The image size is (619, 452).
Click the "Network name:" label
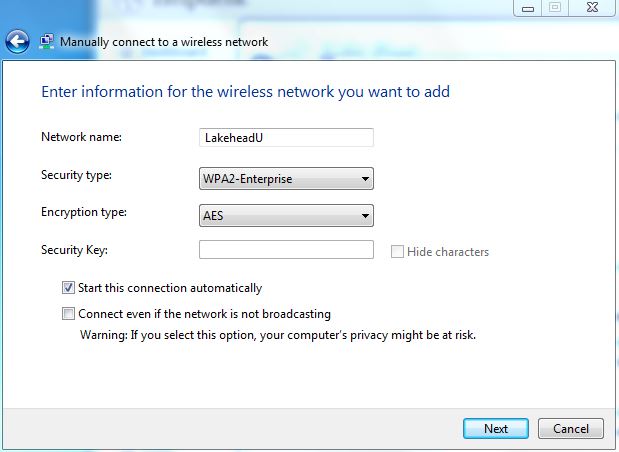pos(80,136)
